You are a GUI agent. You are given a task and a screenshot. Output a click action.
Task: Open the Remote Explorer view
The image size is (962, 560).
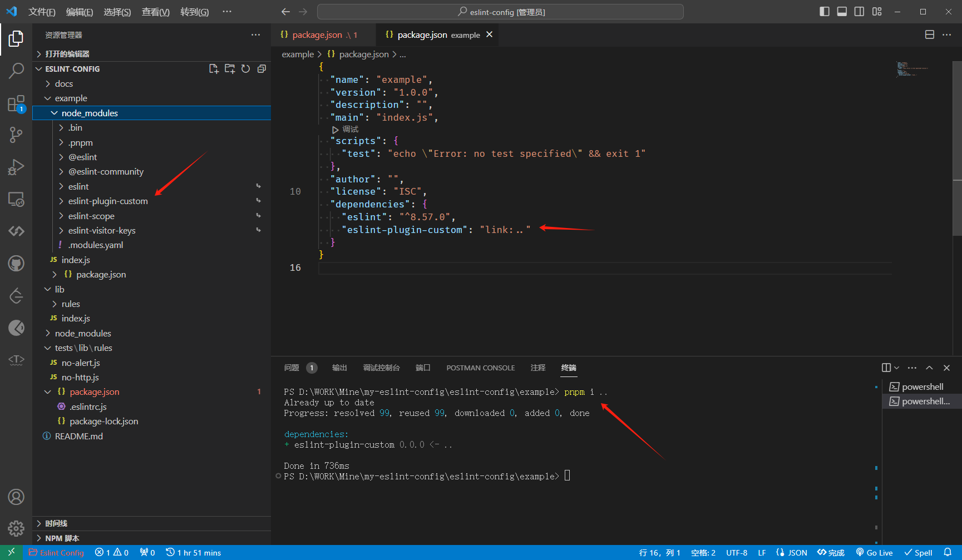point(16,199)
